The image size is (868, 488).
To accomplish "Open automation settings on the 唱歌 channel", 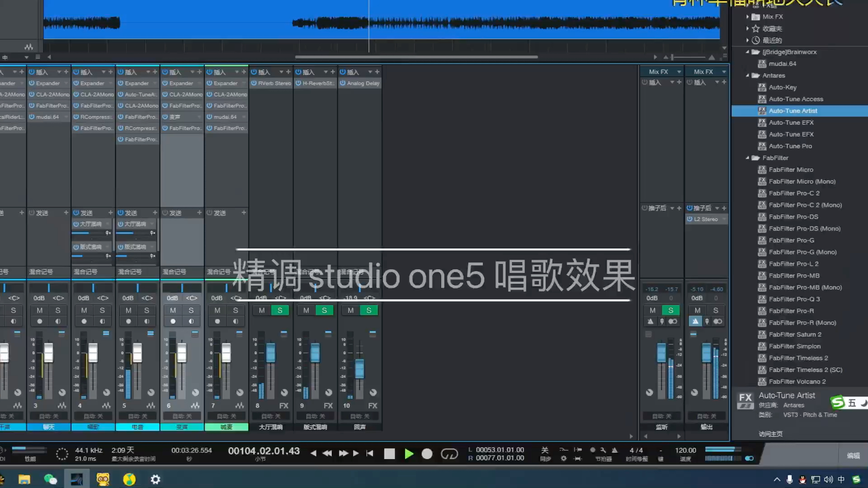I will (x=93, y=416).
